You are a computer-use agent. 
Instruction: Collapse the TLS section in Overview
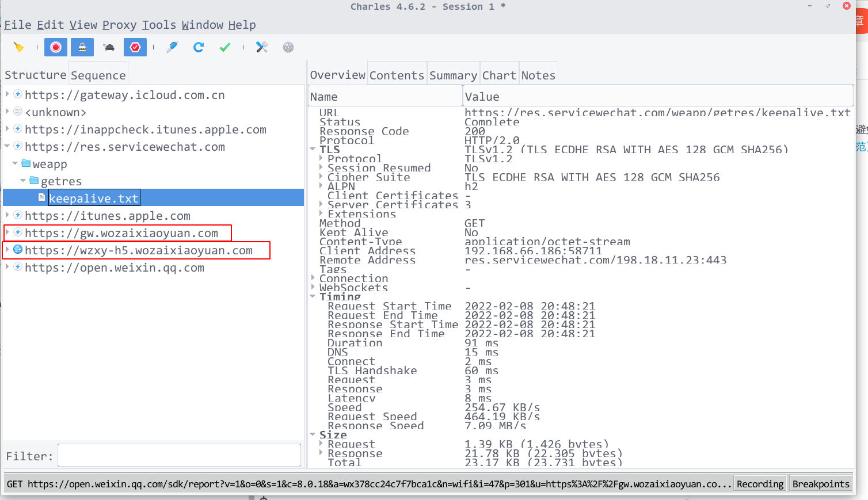(x=313, y=149)
